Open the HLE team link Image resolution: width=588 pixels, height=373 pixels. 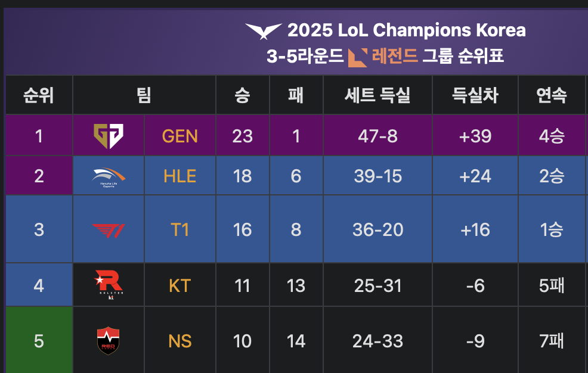click(x=180, y=176)
